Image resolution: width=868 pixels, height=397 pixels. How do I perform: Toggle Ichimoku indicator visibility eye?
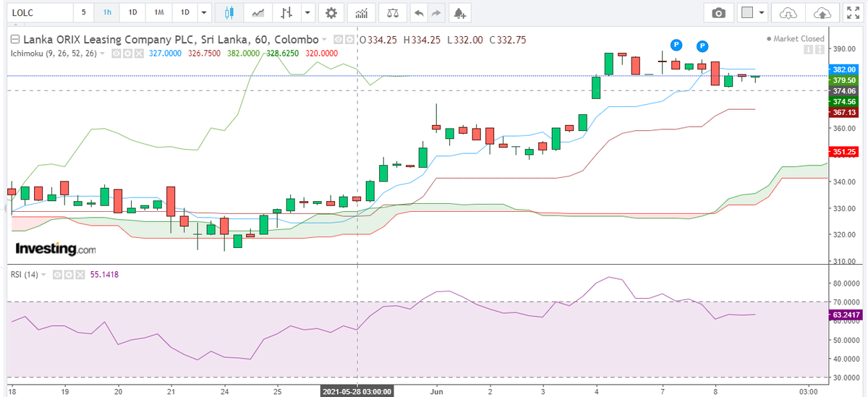(116, 54)
